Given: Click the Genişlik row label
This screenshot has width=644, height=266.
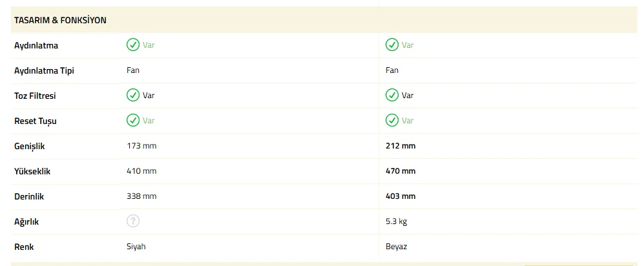Looking at the screenshot, I should (x=30, y=146).
